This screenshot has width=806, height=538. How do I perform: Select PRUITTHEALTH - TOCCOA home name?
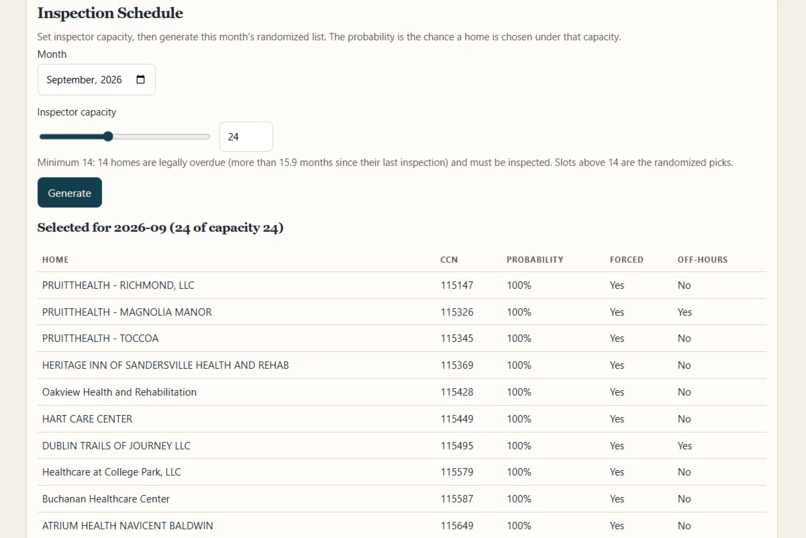coord(100,338)
